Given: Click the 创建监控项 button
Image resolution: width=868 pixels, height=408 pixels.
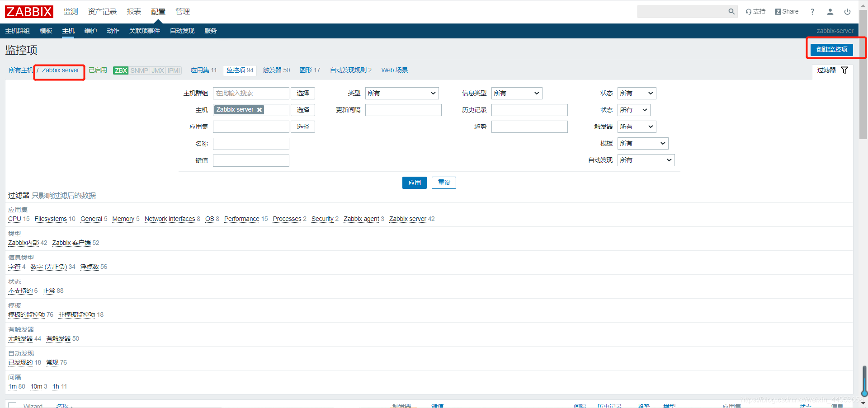Looking at the screenshot, I should pyautogui.click(x=832, y=49).
